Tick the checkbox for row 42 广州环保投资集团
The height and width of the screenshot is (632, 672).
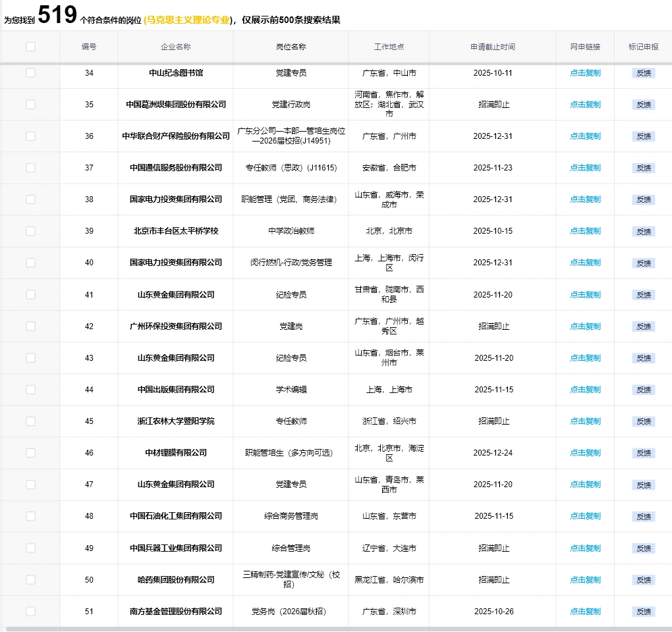[30, 327]
